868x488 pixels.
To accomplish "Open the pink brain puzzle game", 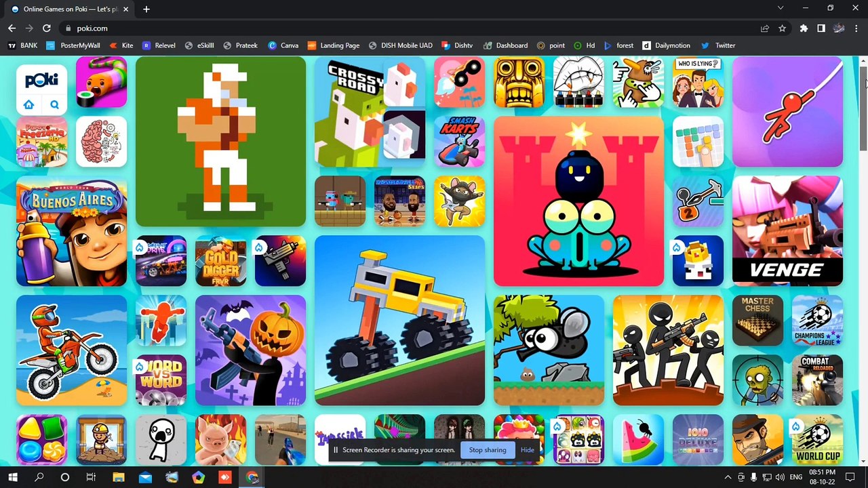I will pyautogui.click(x=101, y=142).
